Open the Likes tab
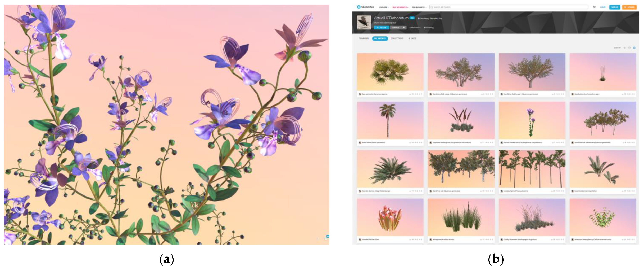 pos(412,38)
